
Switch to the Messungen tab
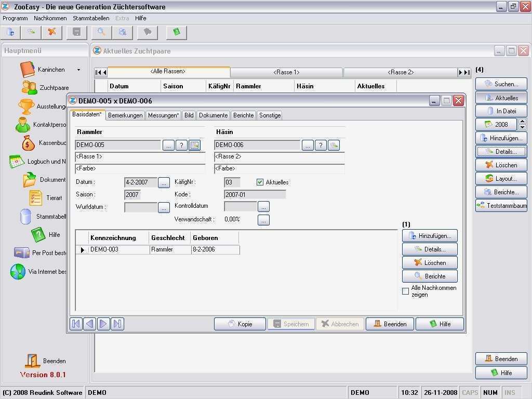[163, 115]
